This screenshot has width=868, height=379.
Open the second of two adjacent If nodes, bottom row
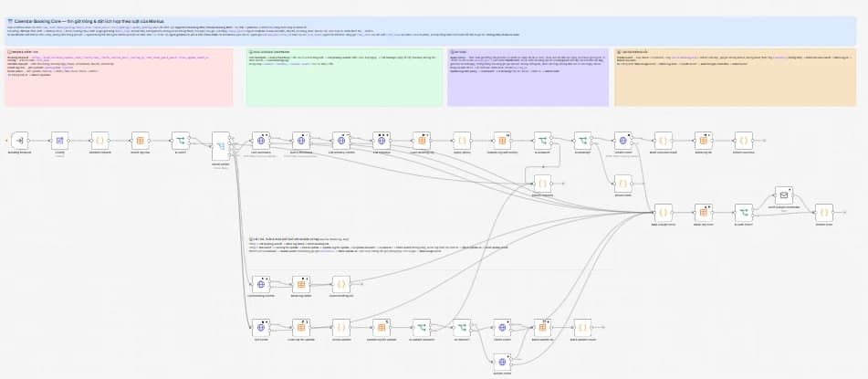[x=462, y=328]
